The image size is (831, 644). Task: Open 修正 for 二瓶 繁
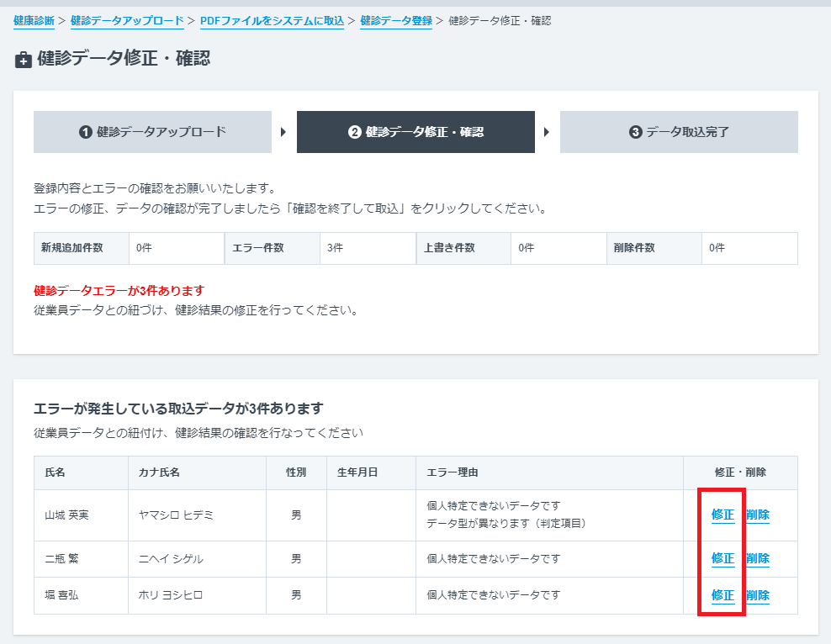[x=721, y=558]
